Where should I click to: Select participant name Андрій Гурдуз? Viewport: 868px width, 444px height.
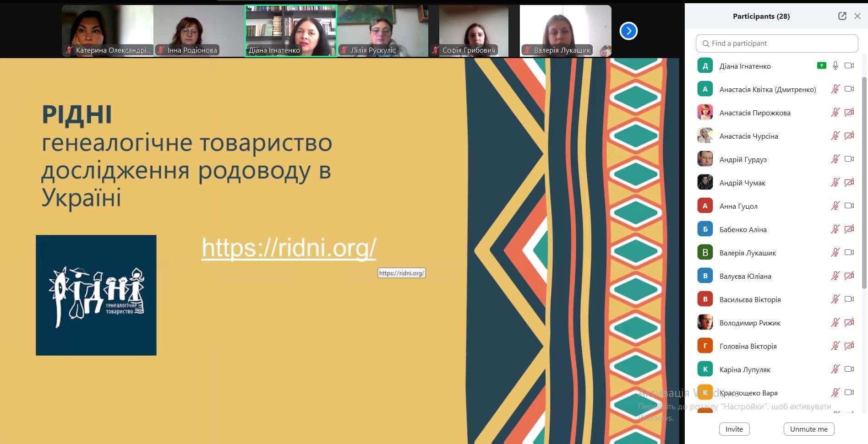(743, 159)
